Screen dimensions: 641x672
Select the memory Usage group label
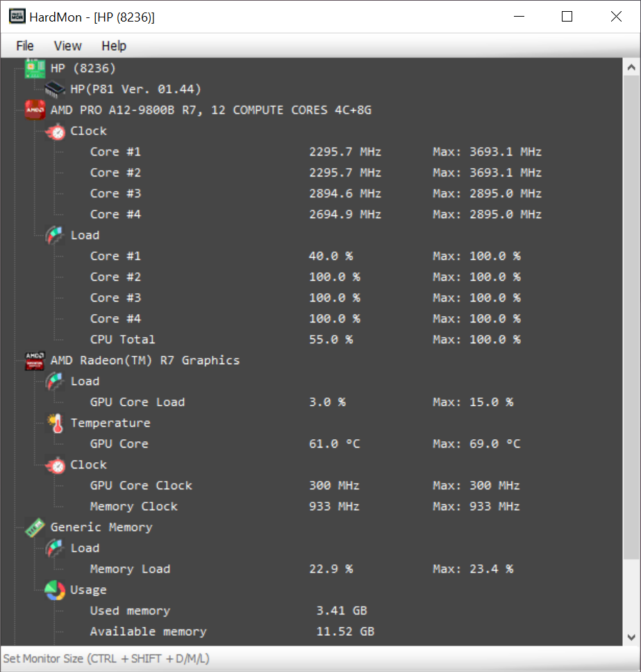pyautogui.click(x=89, y=590)
